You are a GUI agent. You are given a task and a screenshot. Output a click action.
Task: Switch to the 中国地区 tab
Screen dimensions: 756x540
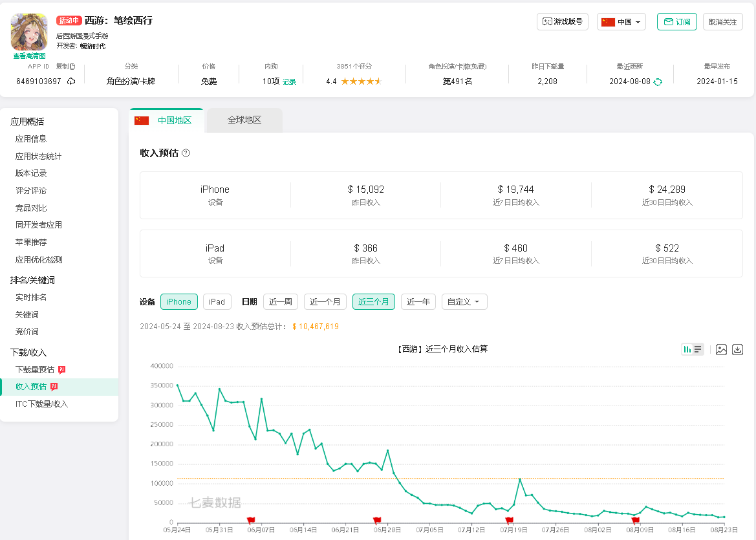[x=167, y=120]
